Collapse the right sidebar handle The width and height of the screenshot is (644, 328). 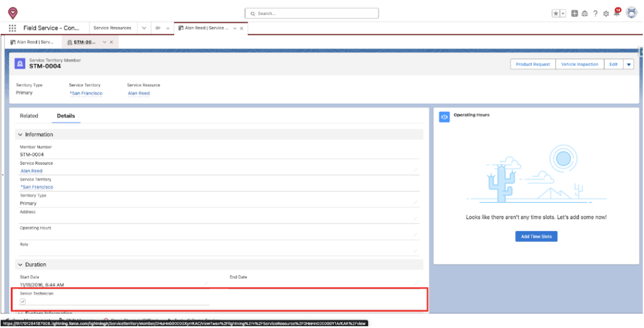tap(641, 52)
